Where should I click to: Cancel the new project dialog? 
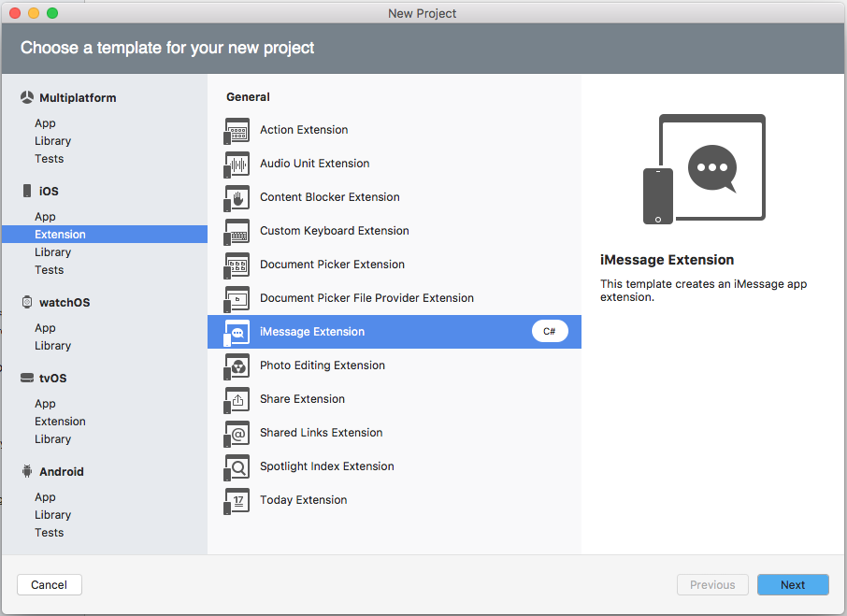click(x=49, y=584)
